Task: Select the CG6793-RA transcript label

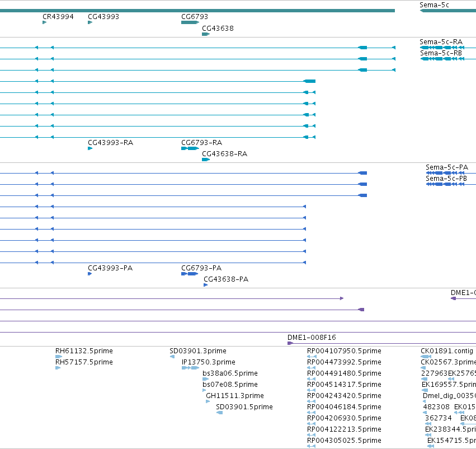Action: pos(201,143)
